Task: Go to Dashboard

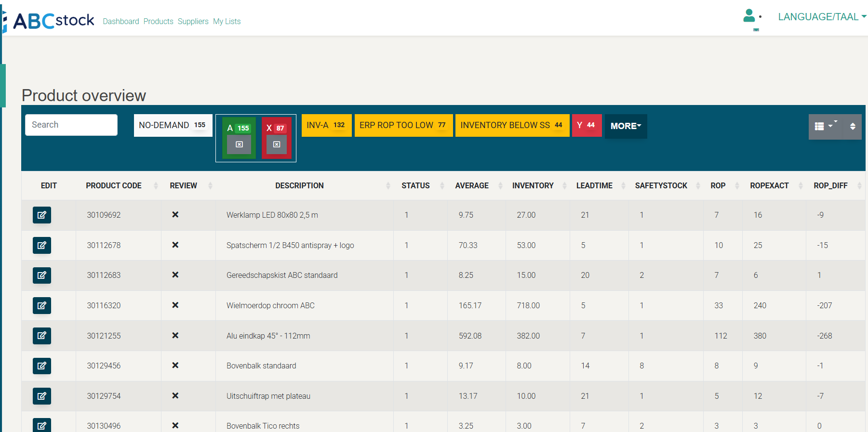Action: click(121, 21)
